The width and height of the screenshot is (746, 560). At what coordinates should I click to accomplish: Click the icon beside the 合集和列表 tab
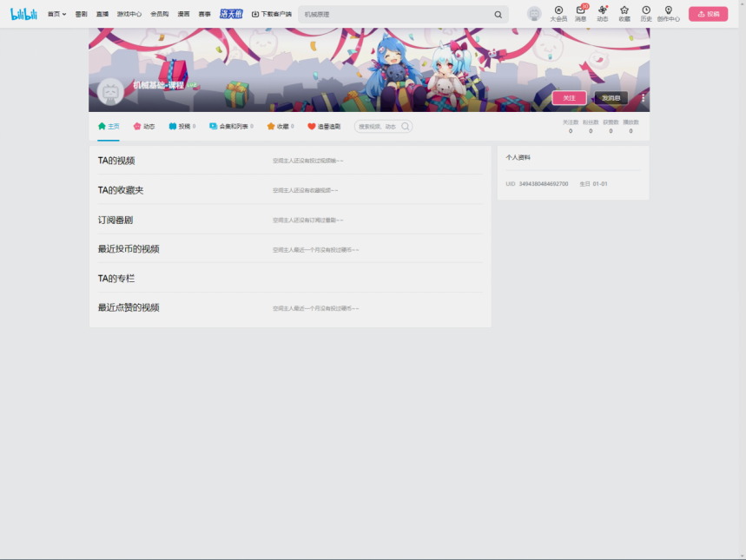point(213,126)
